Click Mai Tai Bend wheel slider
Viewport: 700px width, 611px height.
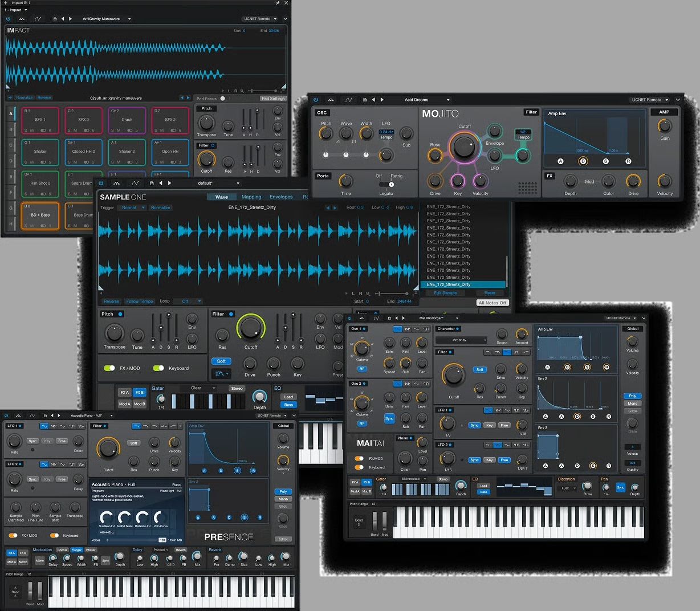(375, 522)
